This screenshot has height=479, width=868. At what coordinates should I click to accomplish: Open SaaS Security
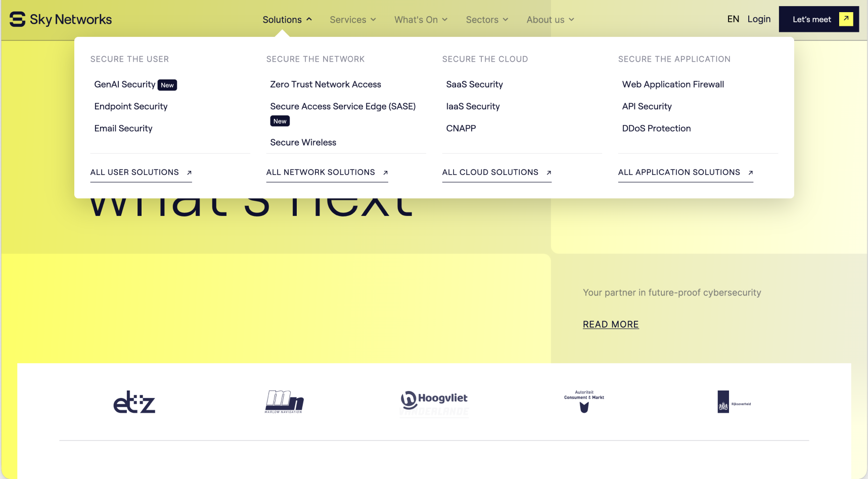pos(474,84)
